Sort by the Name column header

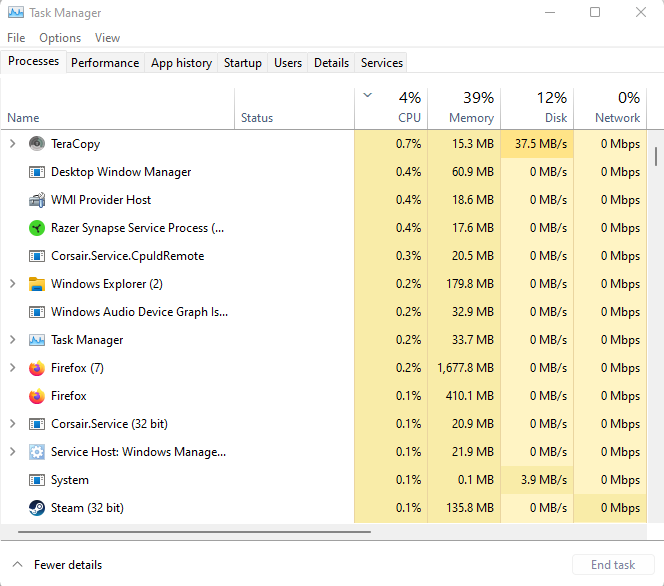[x=118, y=109]
